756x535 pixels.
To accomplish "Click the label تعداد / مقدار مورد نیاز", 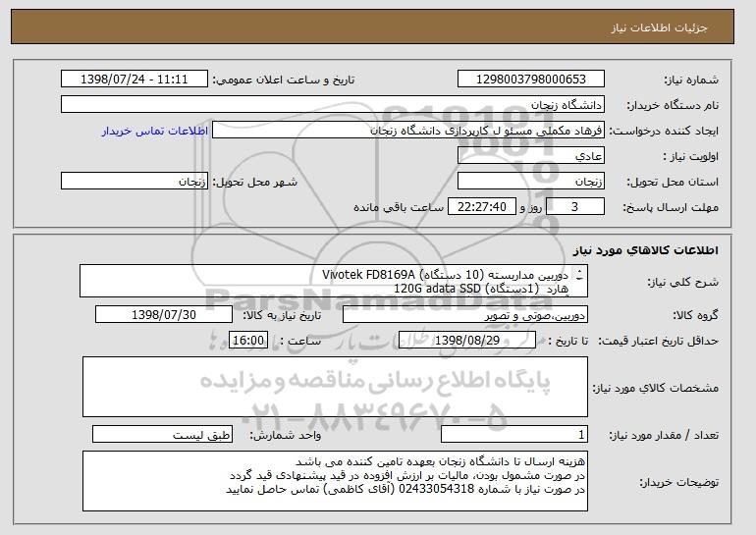I will point(664,435).
